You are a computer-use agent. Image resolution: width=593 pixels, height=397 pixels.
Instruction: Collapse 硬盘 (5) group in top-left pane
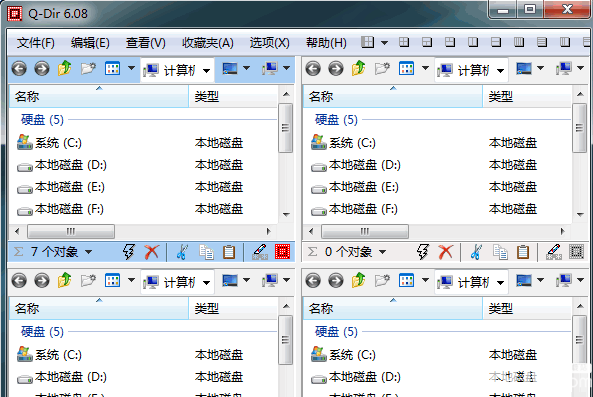point(42,120)
